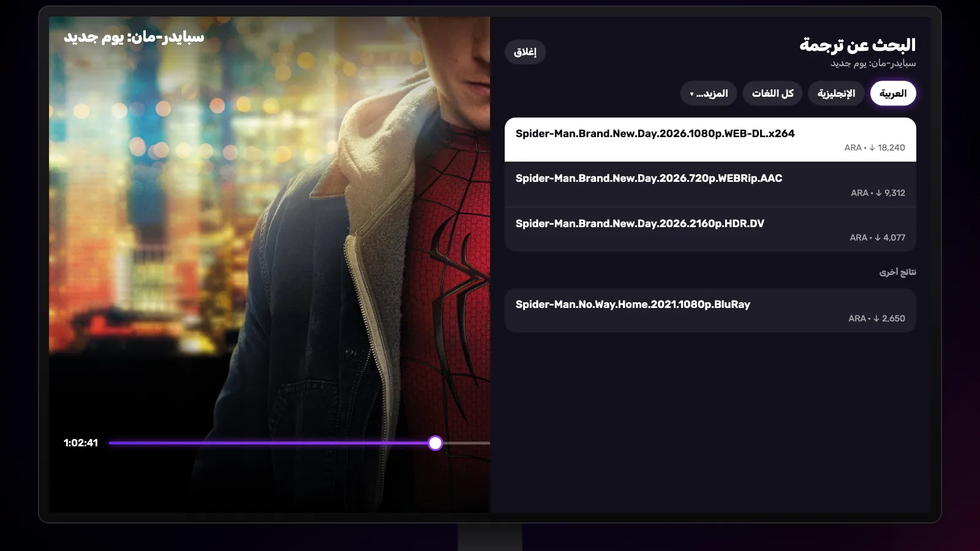980x551 pixels.
Task: Click the playback progress slider handle
Action: pyautogui.click(x=435, y=443)
